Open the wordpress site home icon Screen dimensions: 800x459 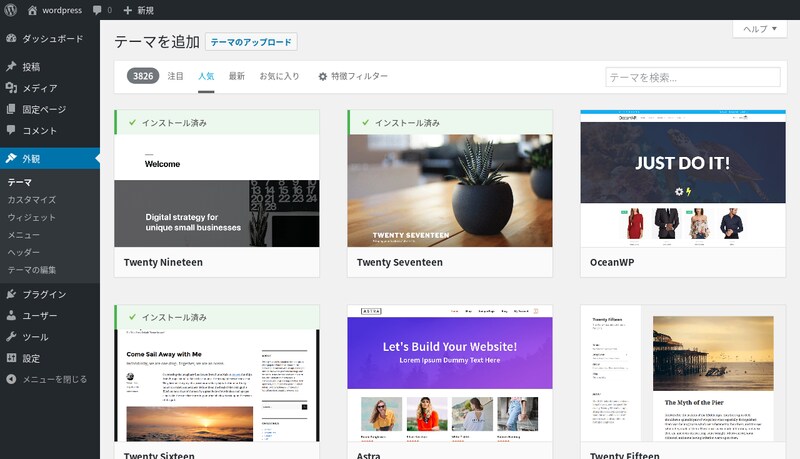pos(32,10)
